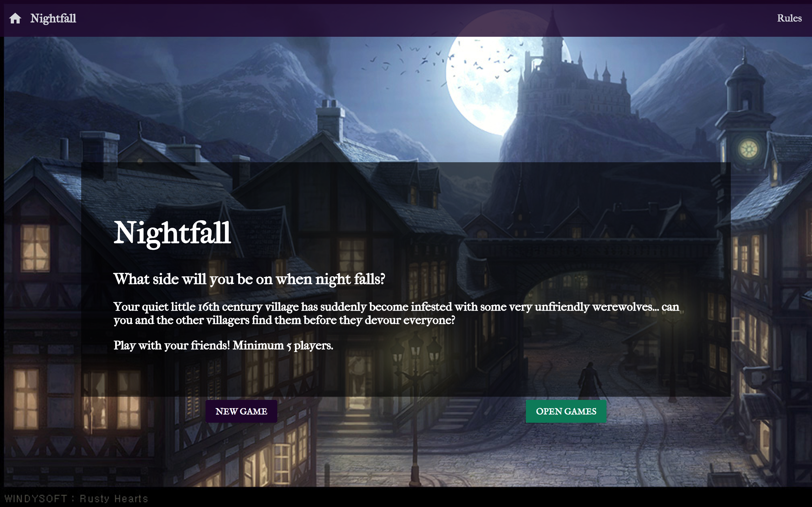Browse lobbies via the OPEN GAMES button
812x507 pixels.
tap(566, 411)
